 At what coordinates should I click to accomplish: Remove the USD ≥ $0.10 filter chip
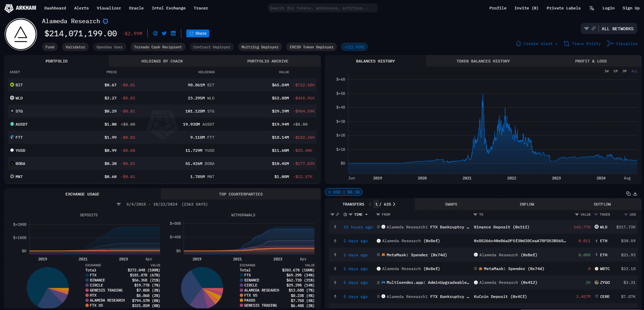click(x=330, y=192)
